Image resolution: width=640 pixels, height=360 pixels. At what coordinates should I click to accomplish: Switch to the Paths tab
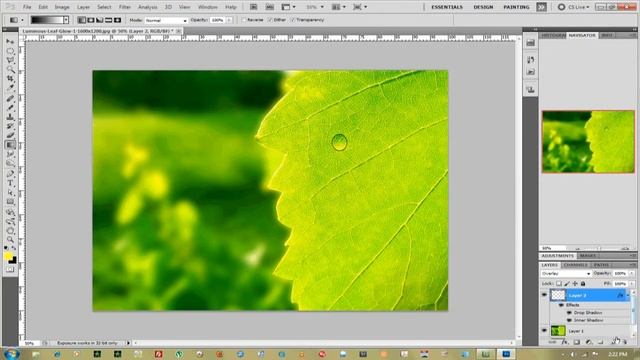[x=601, y=265]
